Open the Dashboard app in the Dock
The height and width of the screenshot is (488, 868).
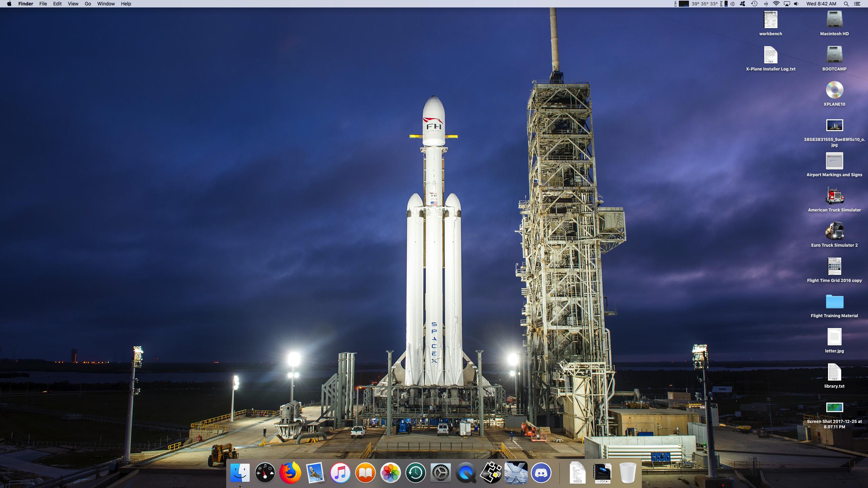[265, 473]
